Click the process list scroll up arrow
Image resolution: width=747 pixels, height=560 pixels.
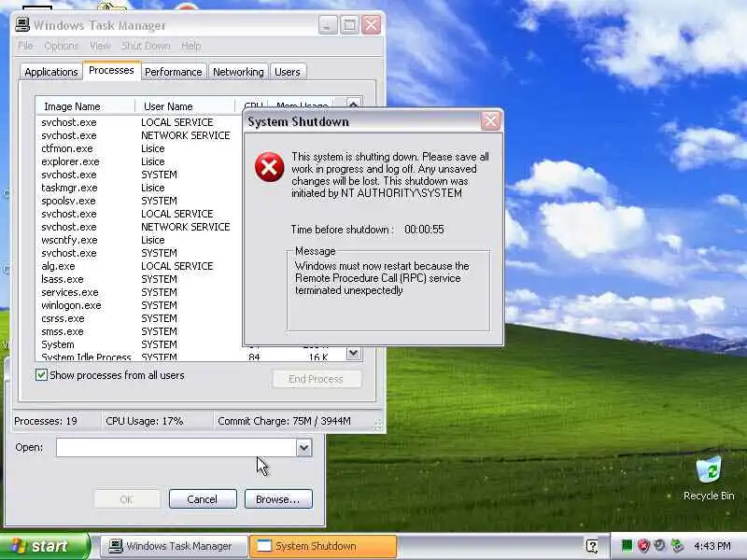[x=353, y=105]
